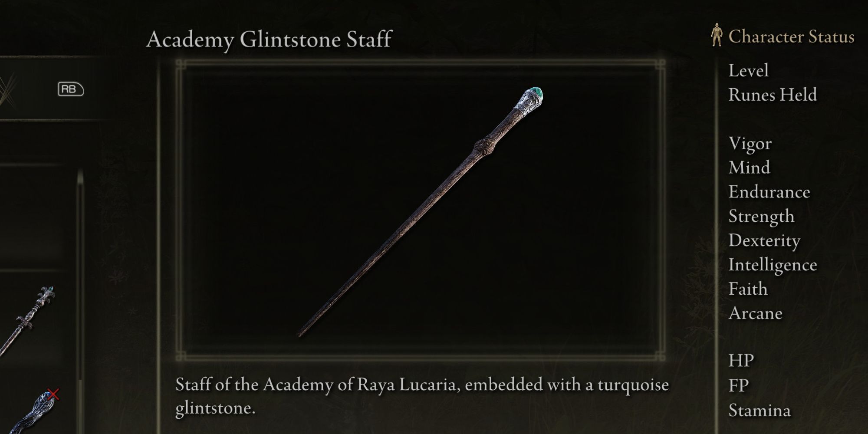Choose the Intelligence attribute label
868x434 pixels.
pos(773,265)
